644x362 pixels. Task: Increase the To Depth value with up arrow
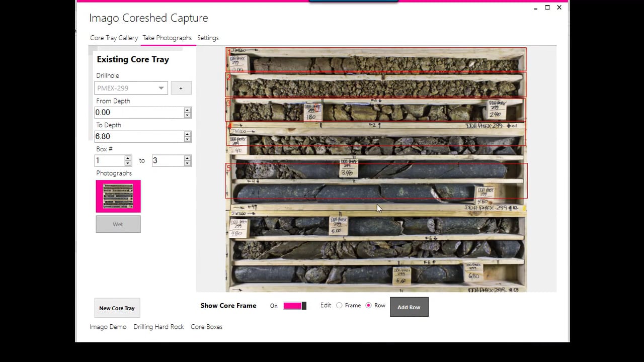coord(187,134)
